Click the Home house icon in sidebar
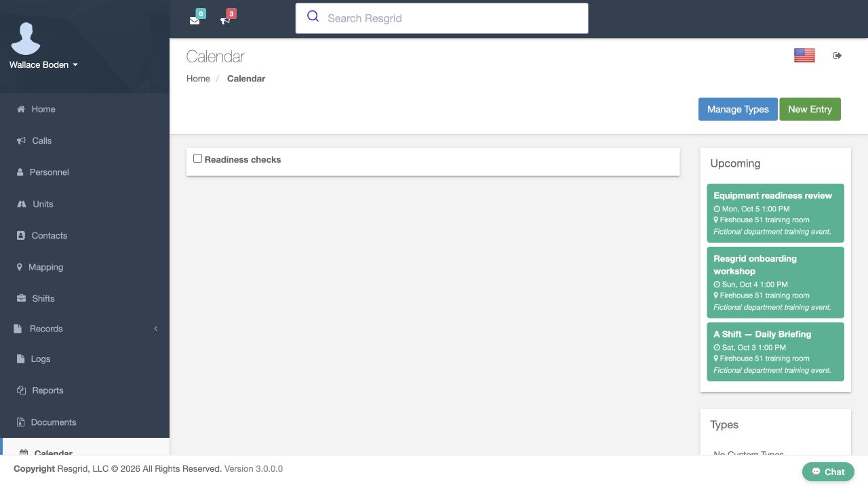The height and width of the screenshot is (488, 868). (21, 109)
